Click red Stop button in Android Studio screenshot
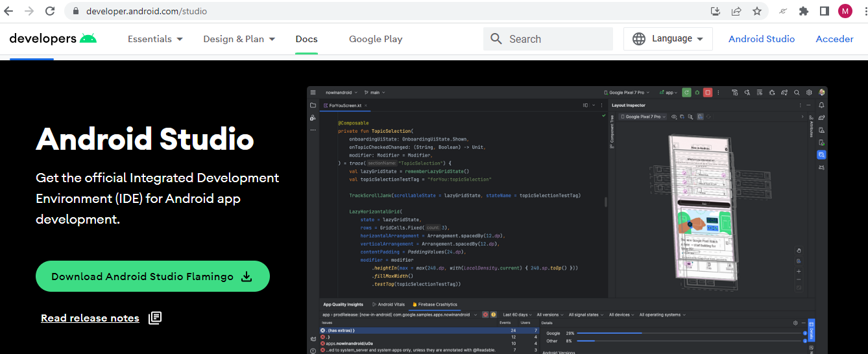The width and height of the screenshot is (868, 354). pos(708,93)
